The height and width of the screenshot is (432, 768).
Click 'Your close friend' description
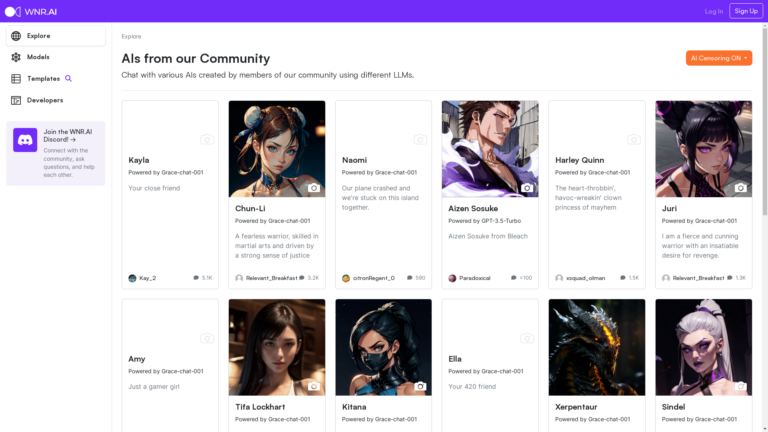(154, 188)
